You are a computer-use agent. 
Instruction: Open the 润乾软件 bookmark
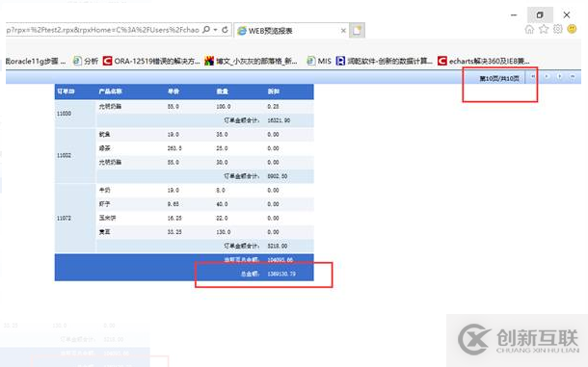point(385,61)
